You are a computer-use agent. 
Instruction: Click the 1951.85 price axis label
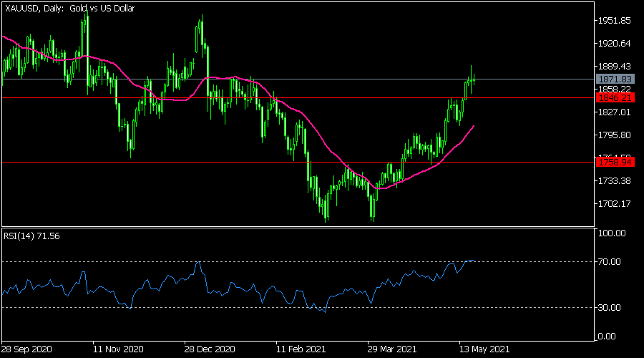click(614, 21)
